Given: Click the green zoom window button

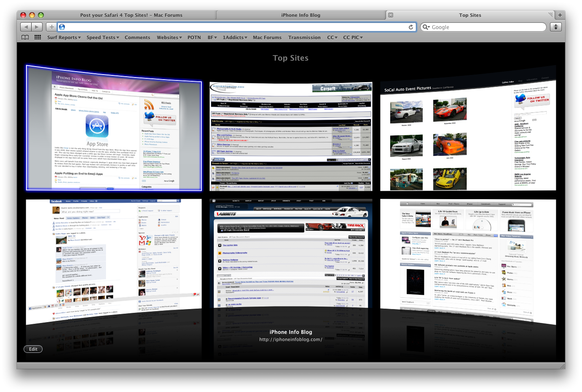Looking at the screenshot, I should coord(41,15).
